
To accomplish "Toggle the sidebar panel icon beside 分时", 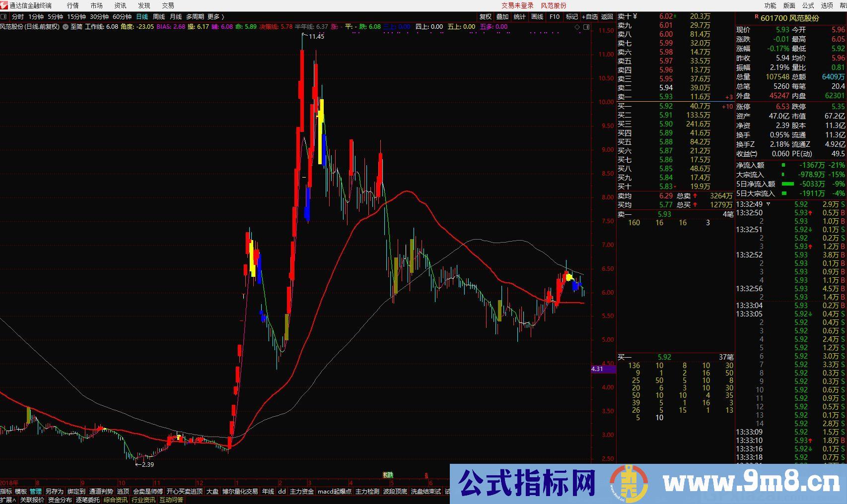I will click(x=4, y=17).
